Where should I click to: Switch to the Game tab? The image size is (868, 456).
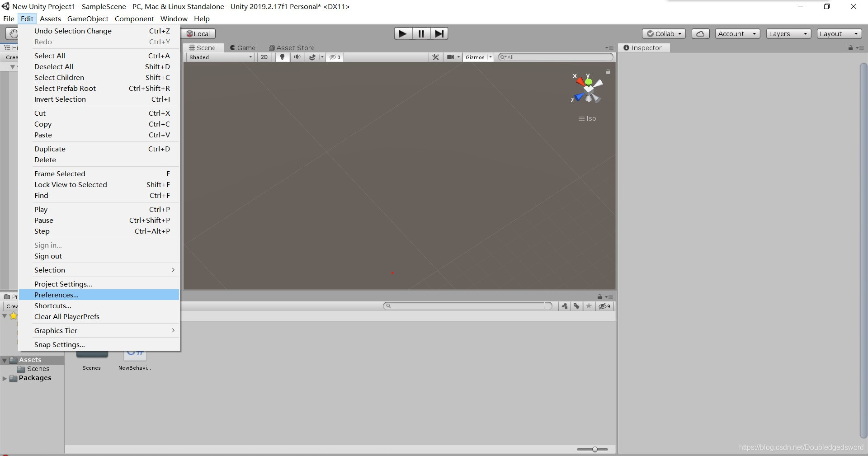pos(242,47)
